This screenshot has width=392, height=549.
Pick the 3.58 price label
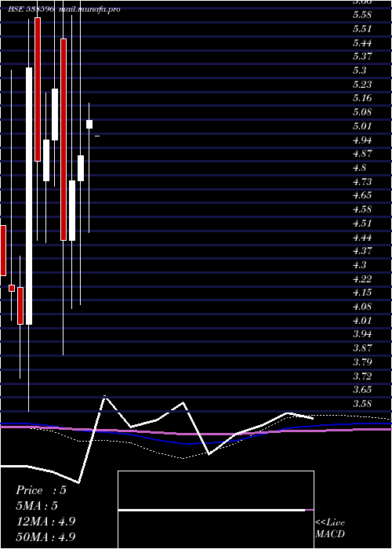click(362, 404)
